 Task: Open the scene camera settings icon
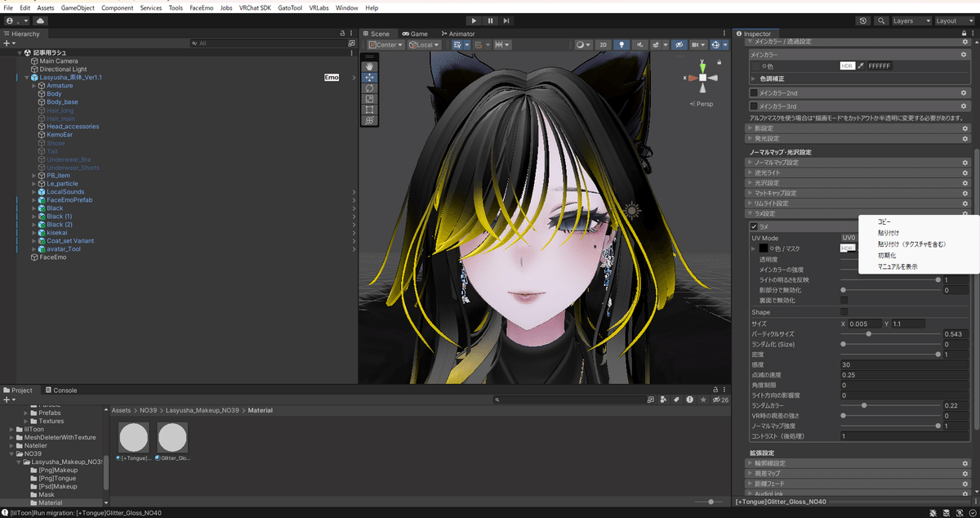(698, 45)
